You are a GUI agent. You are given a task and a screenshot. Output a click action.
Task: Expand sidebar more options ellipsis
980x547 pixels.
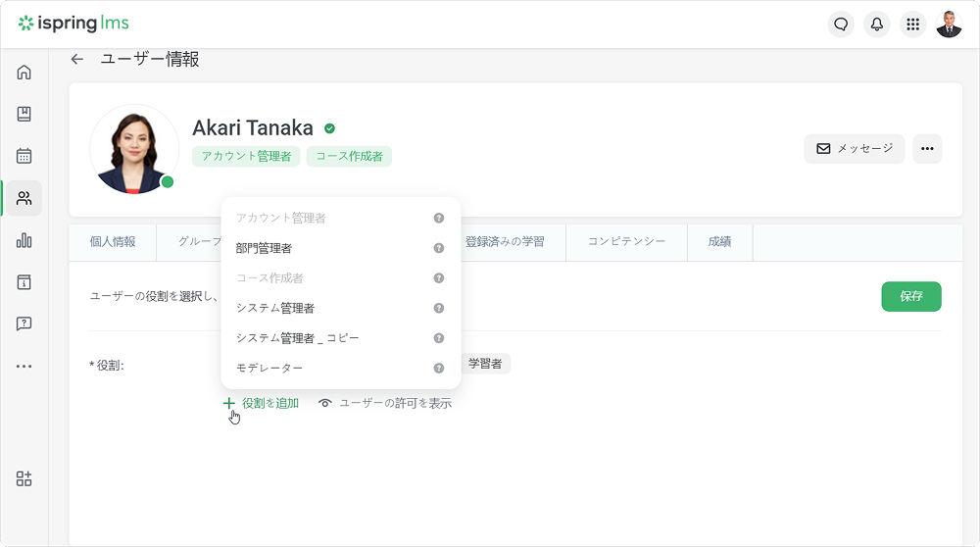(24, 366)
